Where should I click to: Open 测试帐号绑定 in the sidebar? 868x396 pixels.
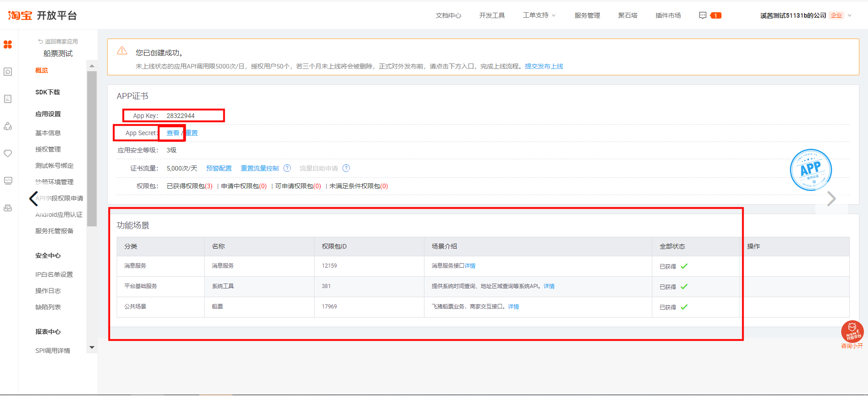(54, 166)
